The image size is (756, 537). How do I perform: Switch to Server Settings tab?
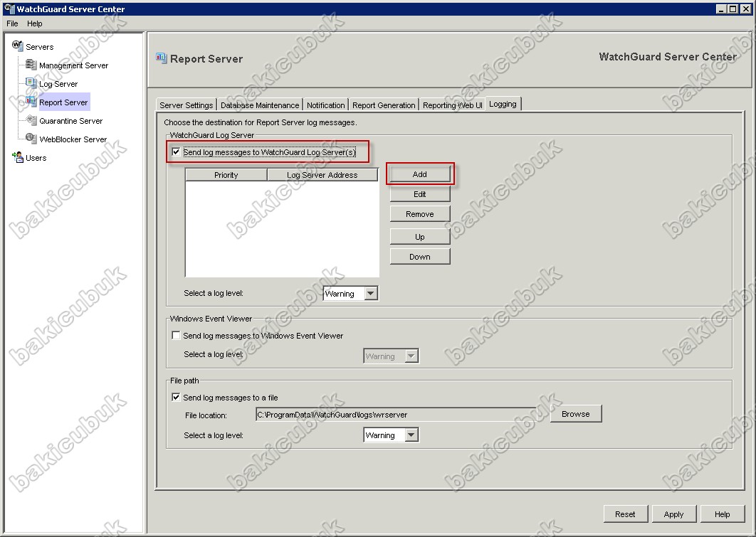(x=186, y=105)
